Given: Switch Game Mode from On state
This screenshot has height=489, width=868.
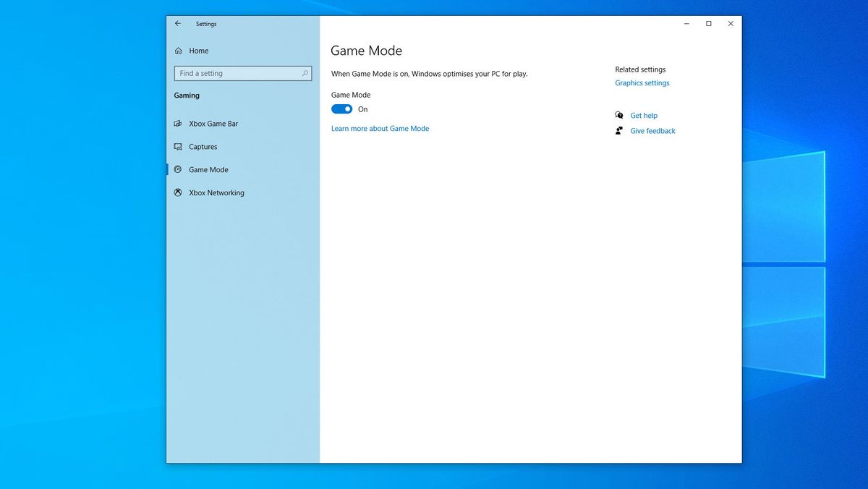Looking at the screenshot, I should [341, 109].
